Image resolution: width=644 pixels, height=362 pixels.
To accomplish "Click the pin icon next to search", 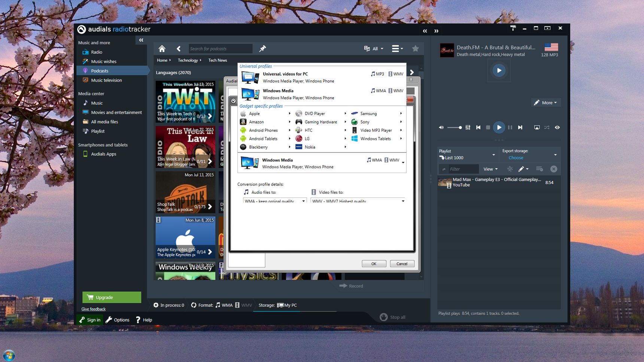I will [x=262, y=49].
